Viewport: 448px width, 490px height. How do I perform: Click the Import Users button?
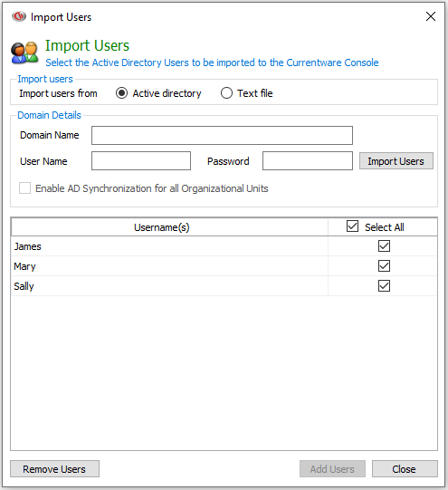396,161
